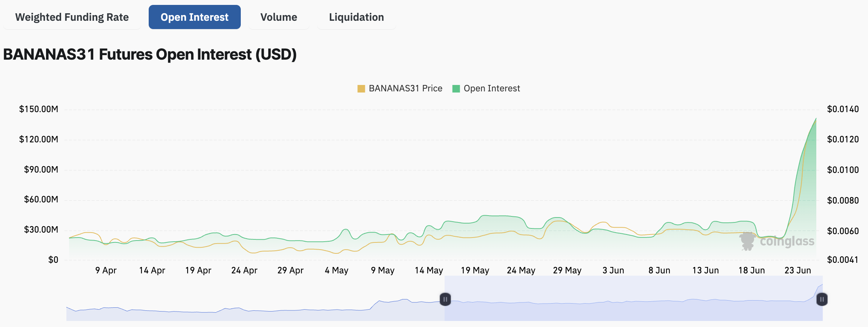The height and width of the screenshot is (327, 868).
Task: Click the $0.0120 price axis value
Action: tap(843, 139)
